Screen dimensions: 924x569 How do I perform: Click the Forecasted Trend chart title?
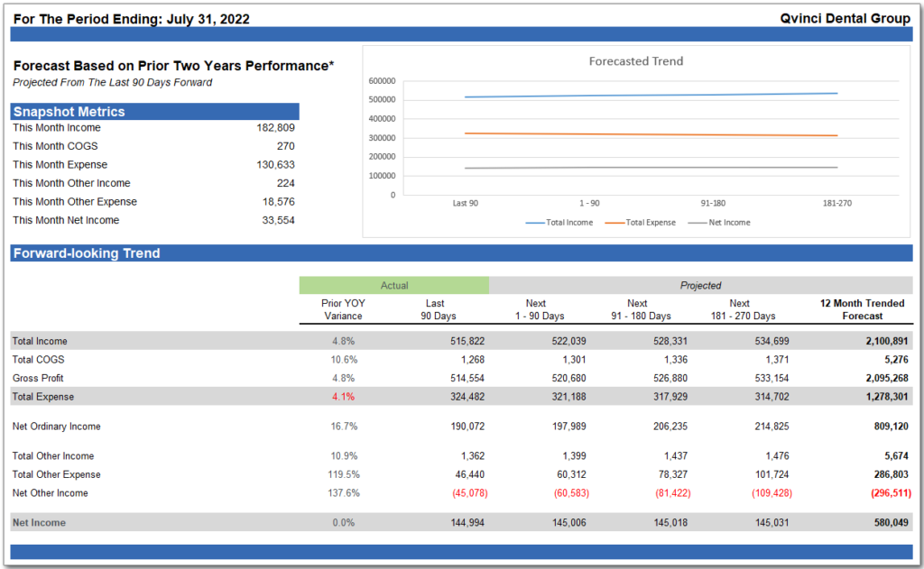[x=635, y=61]
